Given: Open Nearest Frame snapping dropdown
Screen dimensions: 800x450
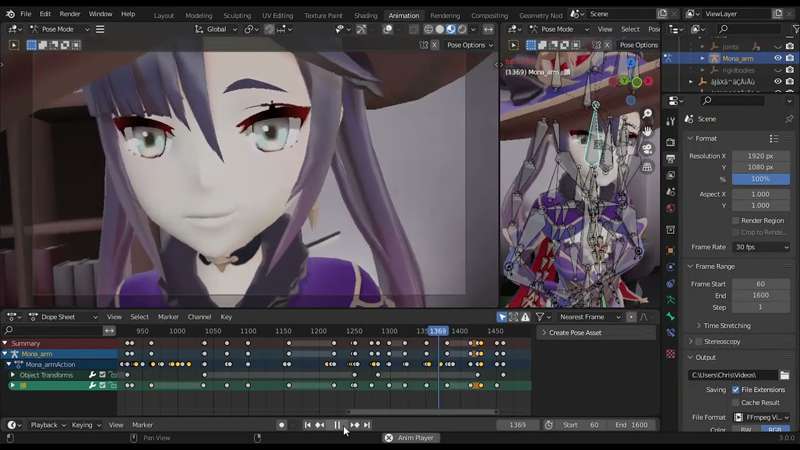Looking at the screenshot, I should pos(590,317).
